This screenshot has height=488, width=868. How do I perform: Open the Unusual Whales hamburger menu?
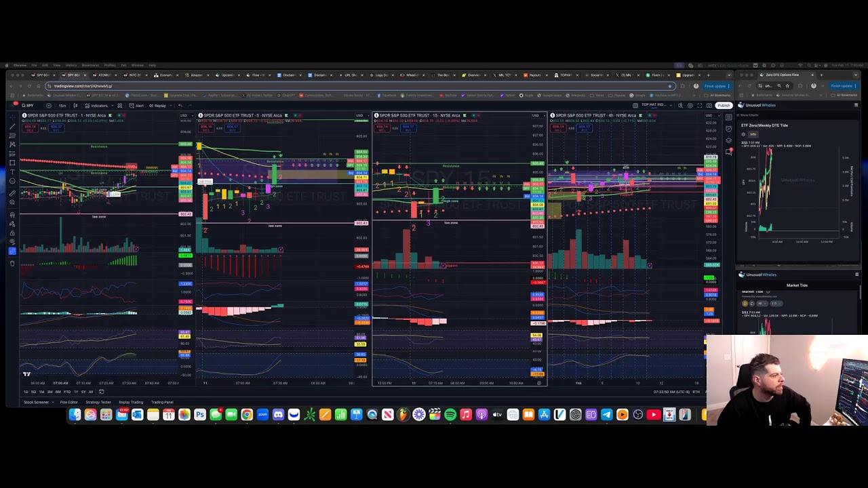point(856,105)
